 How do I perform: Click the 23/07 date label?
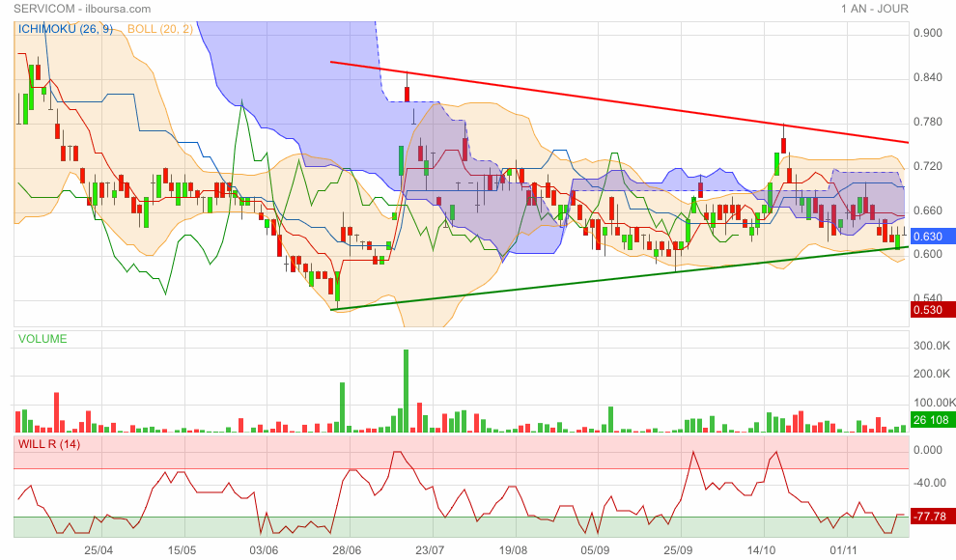(x=430, y=550)
